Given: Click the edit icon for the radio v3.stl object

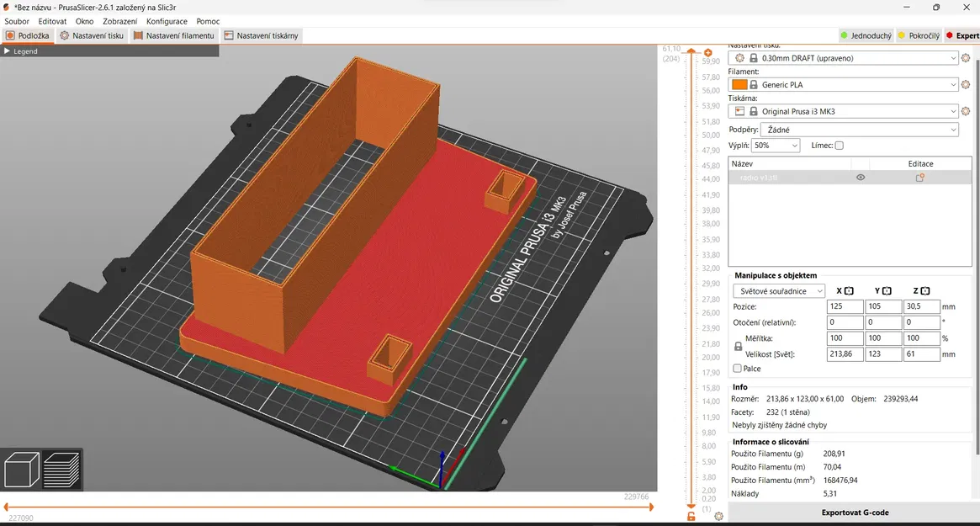Looking at the screenshot, I should [x=919, y=178].
